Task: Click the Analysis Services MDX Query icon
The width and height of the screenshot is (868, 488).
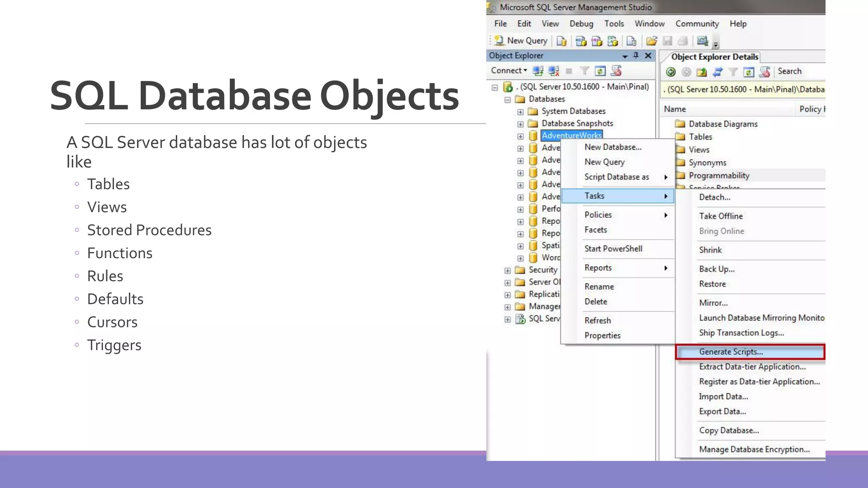Action: pyautogui.click(x=581, y=41)
